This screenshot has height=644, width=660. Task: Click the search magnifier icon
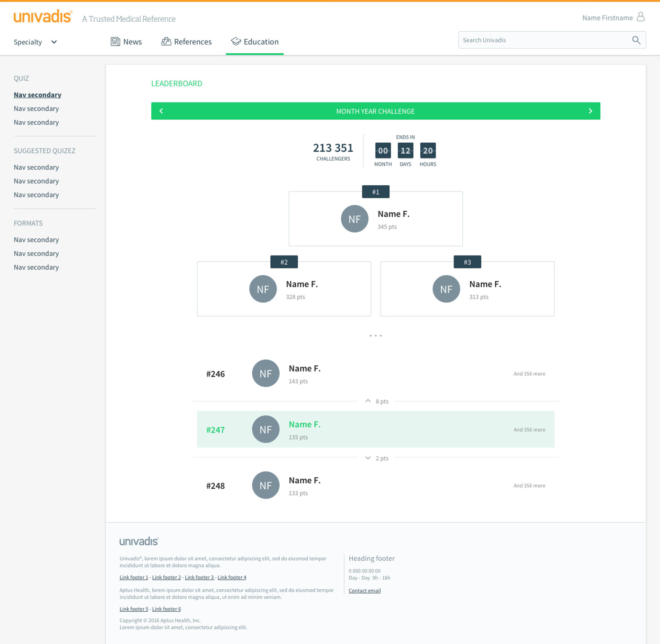(x=636, y=40)
